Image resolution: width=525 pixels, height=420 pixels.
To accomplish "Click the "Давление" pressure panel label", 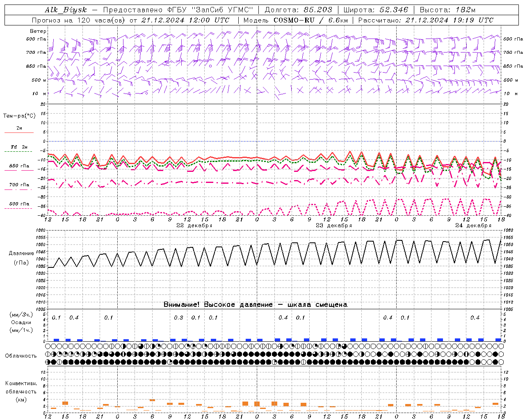I will (21, 253).
